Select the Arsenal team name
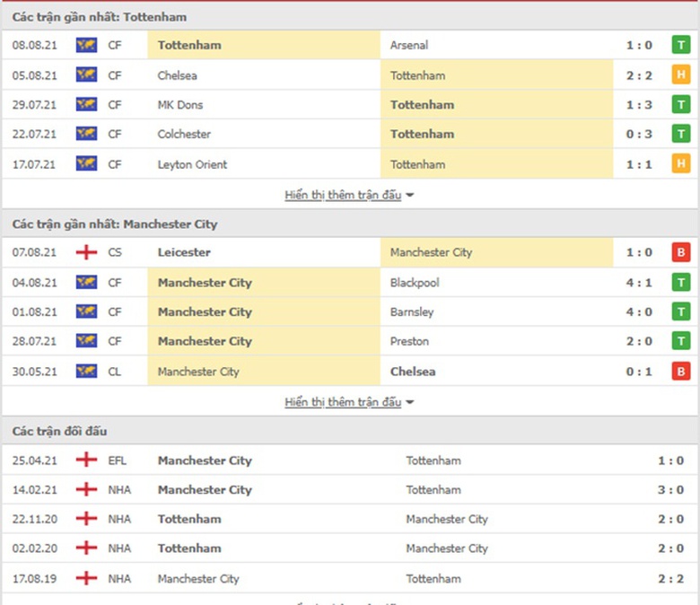This screenshot has height=605, width=700. [x=409, y=45]
